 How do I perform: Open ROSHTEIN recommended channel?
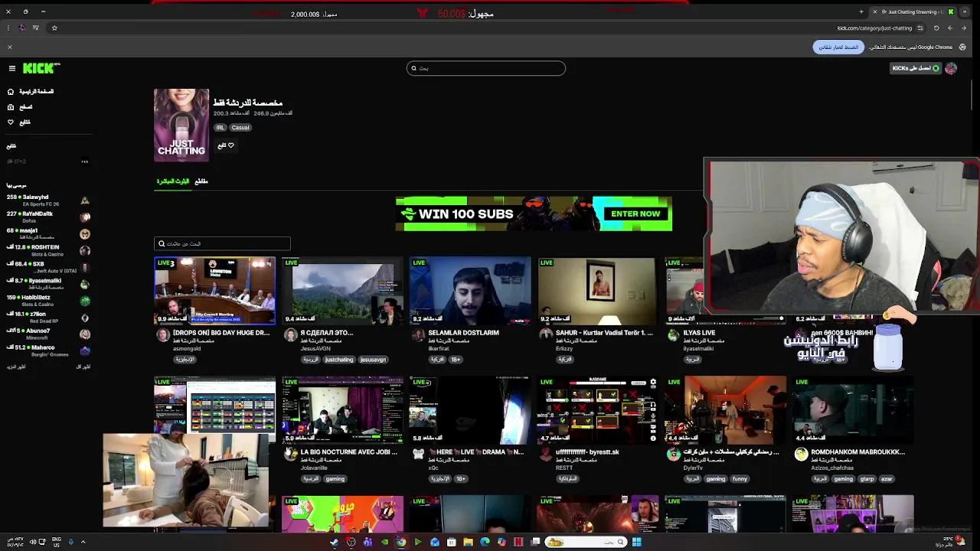[48, 251]
